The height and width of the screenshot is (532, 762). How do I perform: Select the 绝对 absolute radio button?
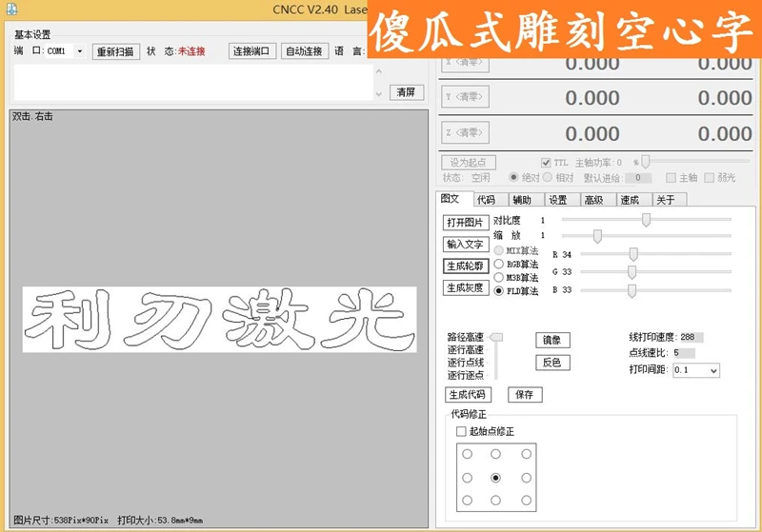513,177
